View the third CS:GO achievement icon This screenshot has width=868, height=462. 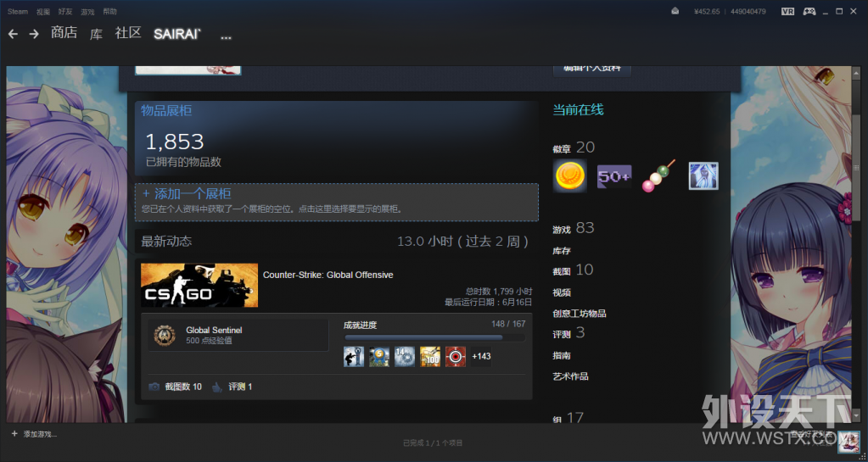(x=405, y=357)
